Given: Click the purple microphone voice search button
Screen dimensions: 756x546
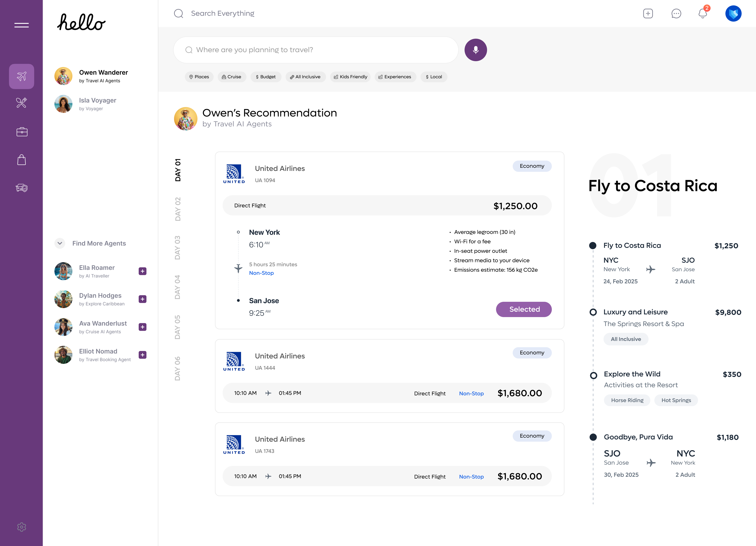Looking at the screenshot, I should tap(475, 50).
